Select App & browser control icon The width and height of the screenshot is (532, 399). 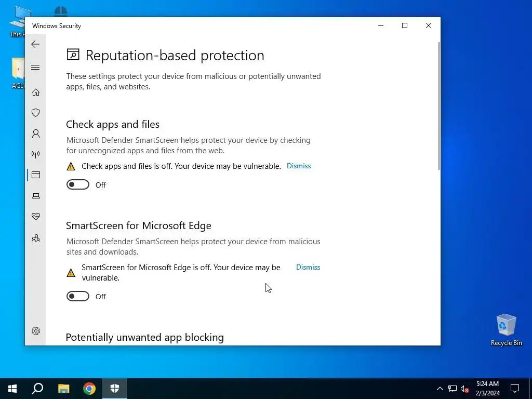point(36,175)
